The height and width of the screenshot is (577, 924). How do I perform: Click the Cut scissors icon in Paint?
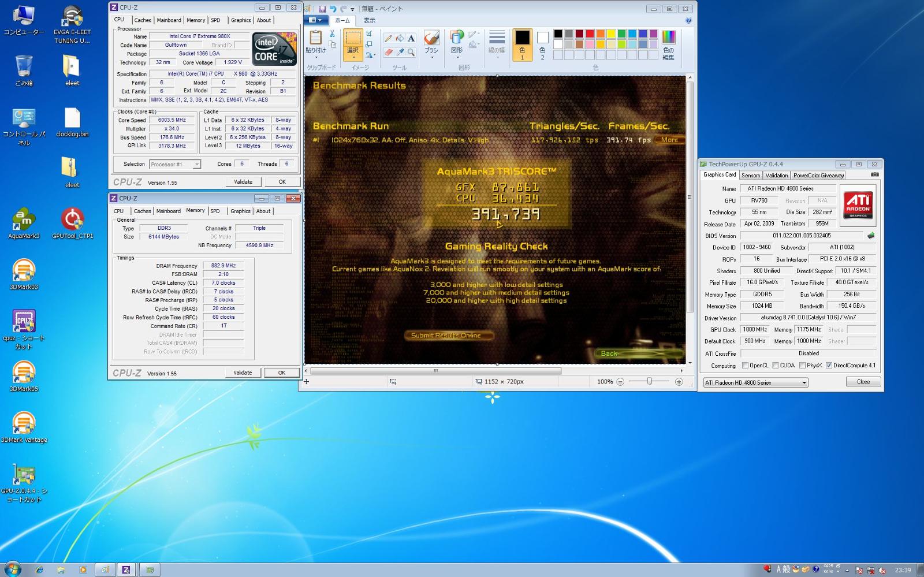coord(333,34)
